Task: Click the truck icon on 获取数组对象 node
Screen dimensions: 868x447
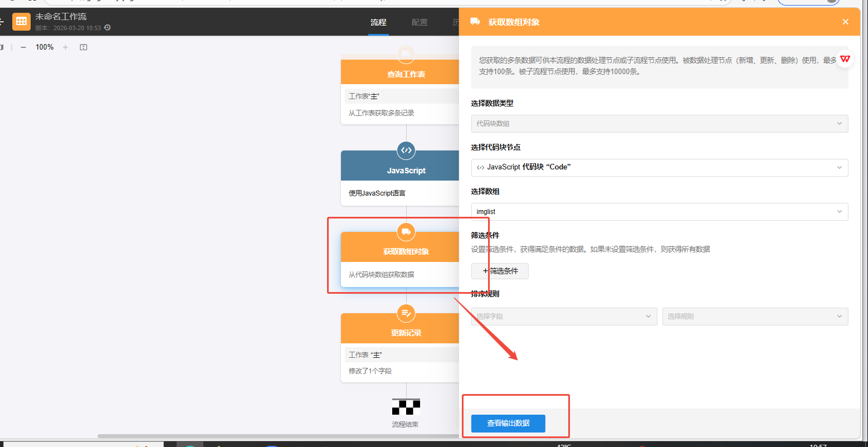Action: 406,231
